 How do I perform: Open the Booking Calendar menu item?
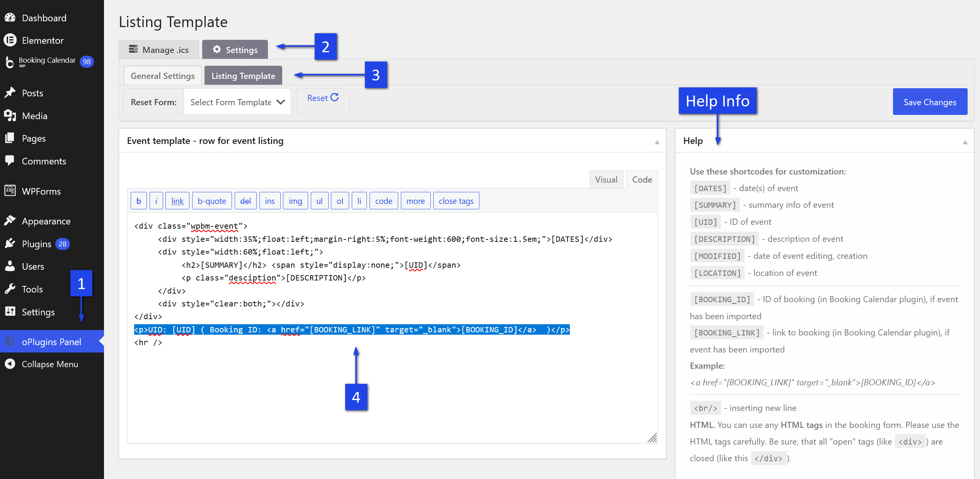tap(52, 62)
